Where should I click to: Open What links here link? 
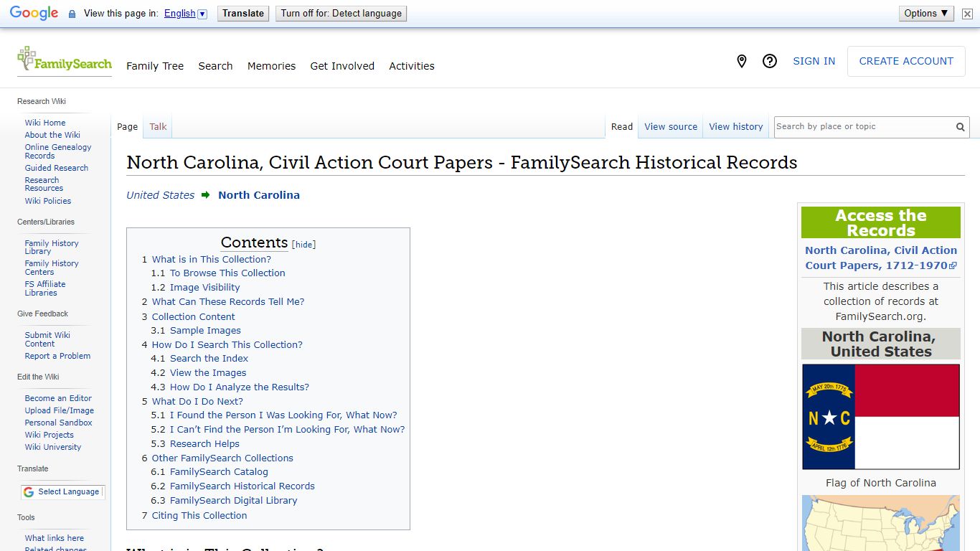pyautogui.click(x=55, y=538)
